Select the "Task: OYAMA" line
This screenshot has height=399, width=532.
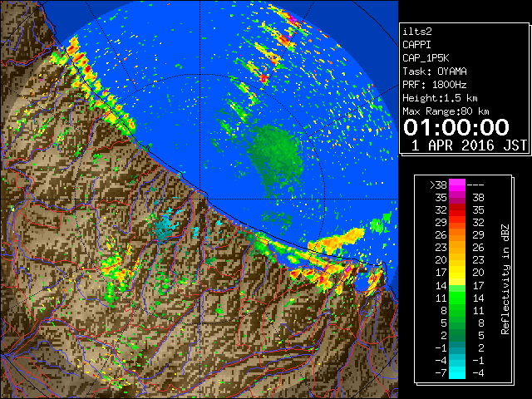[435, 71]
